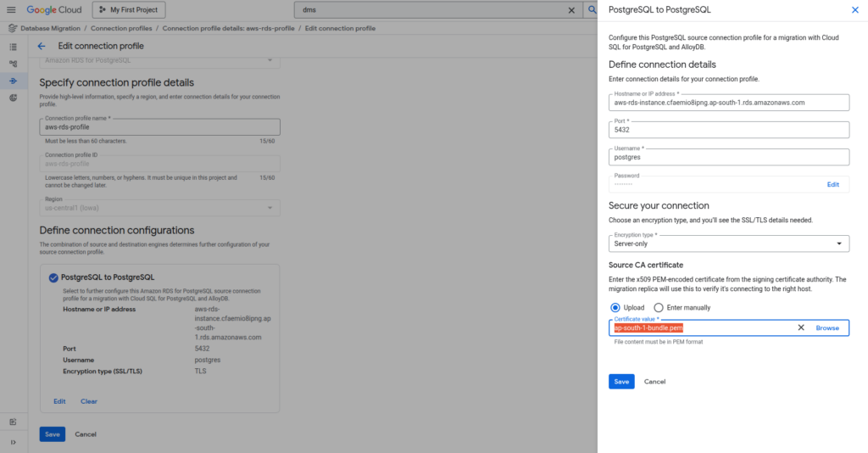Expand the sidebar with bottom arrow icon
The height and width of the screenshot is (453, 868).
coord(13,442)
